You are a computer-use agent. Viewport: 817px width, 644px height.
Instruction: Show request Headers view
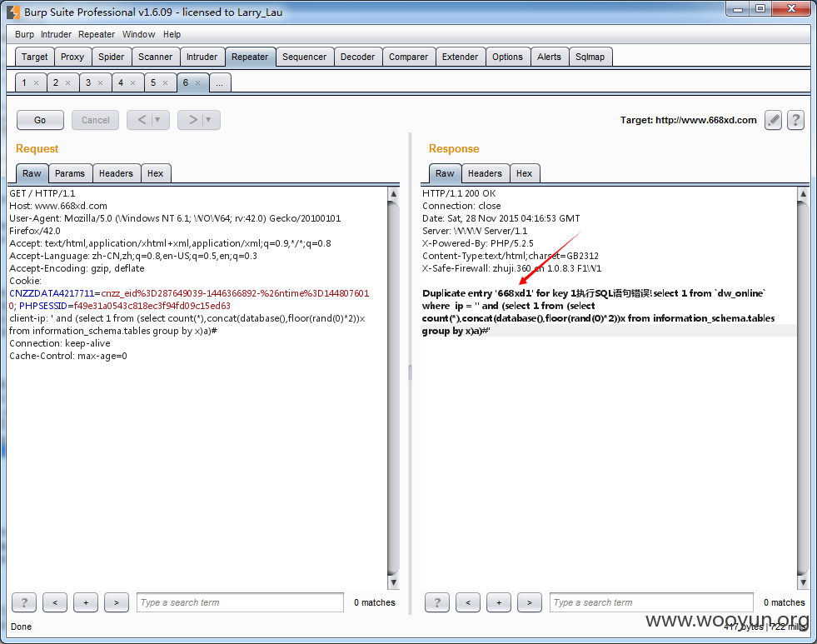(116, 173)
